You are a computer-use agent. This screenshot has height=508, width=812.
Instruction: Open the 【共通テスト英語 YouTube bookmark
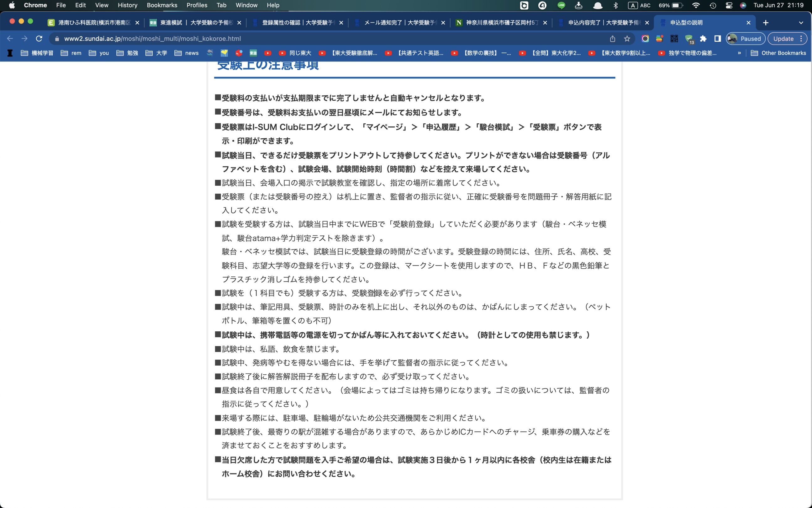414,53
